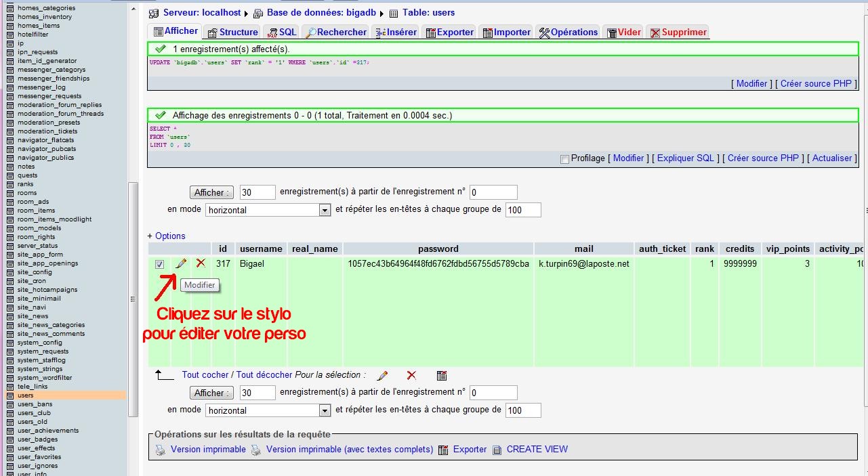Screen dimensions: 868x476
Task: Click the browse icon beside users_bans in sidebar
Action: tap(10, 404)
